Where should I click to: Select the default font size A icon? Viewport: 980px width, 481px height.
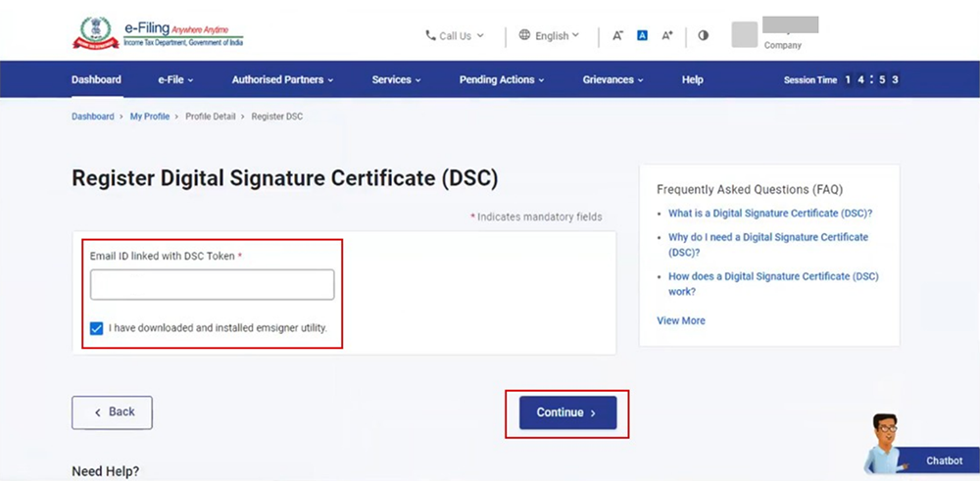tap(642, 35)
